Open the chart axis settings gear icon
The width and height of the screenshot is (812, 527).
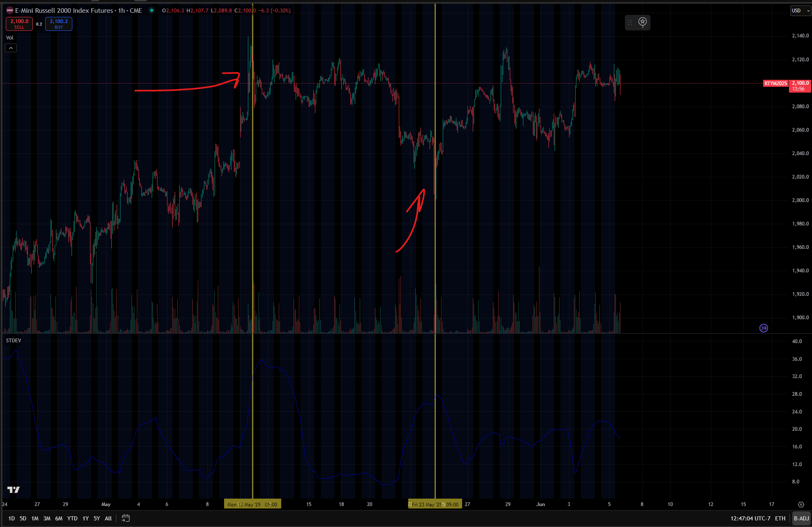(801, 504)
